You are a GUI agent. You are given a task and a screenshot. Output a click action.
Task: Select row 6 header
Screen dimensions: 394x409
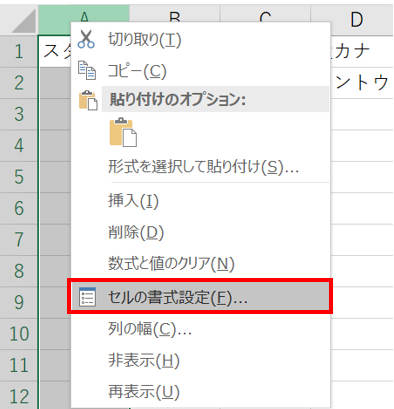19,208
